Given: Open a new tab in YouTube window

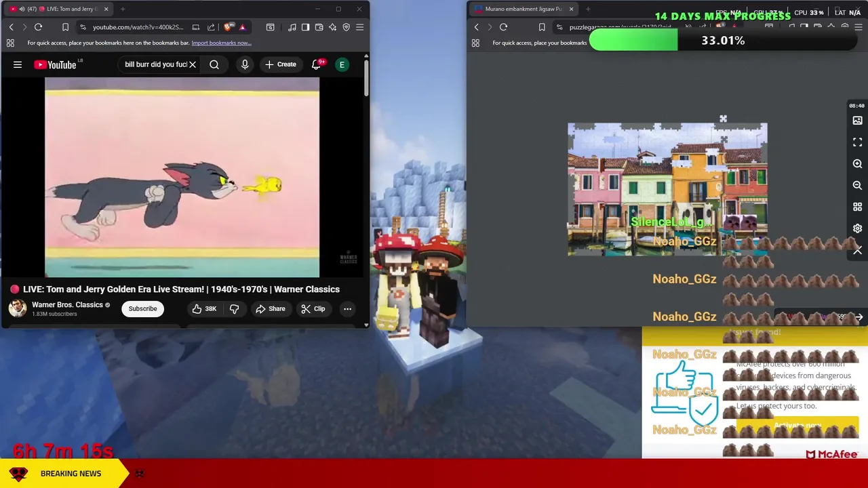Looking at the screenshot, I should point(123,9).
